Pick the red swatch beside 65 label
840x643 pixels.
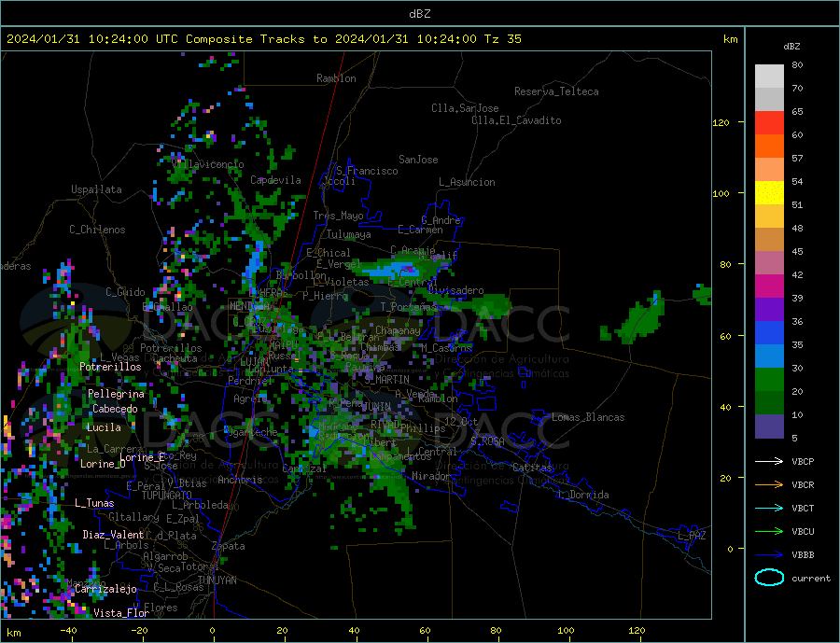click(x=769, y=122)
